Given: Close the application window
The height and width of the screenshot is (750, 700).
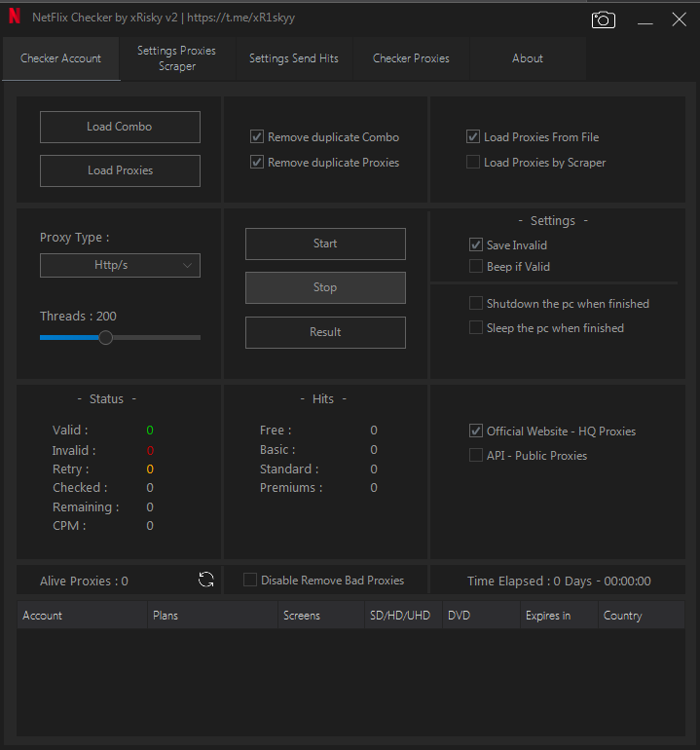Looking at the screenshot, I should click(678, 19).
